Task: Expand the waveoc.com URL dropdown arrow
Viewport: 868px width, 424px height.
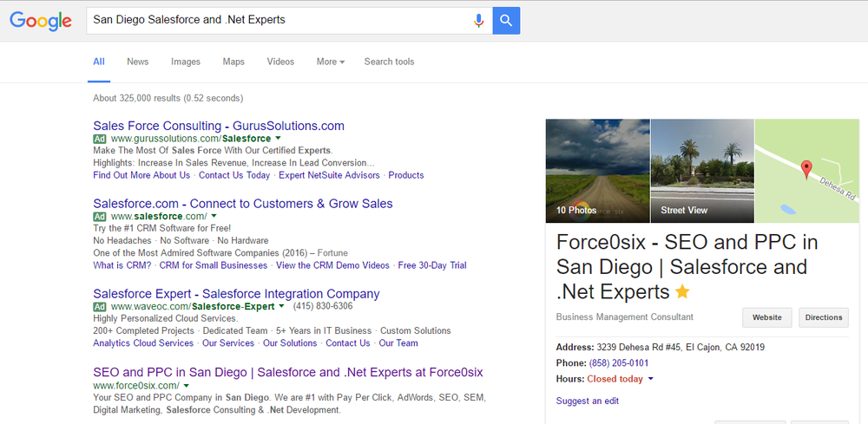Action: pos(281,306)
